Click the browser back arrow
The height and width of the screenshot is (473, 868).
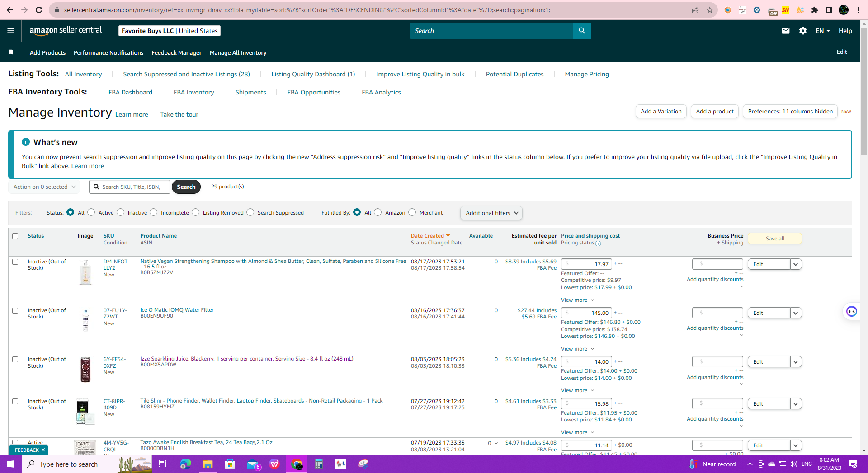point(10,10)
